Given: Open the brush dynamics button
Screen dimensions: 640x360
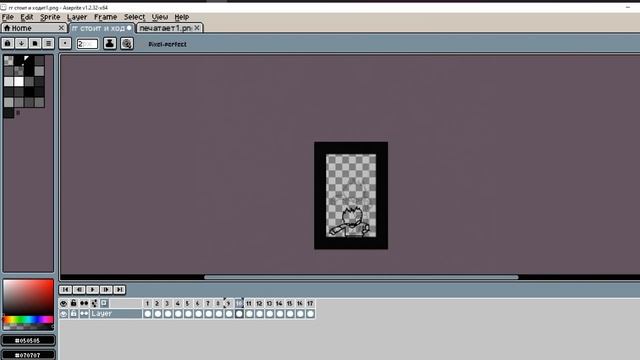Looking at the screenshot, I should pyautogui.click(x=127, y=43).
